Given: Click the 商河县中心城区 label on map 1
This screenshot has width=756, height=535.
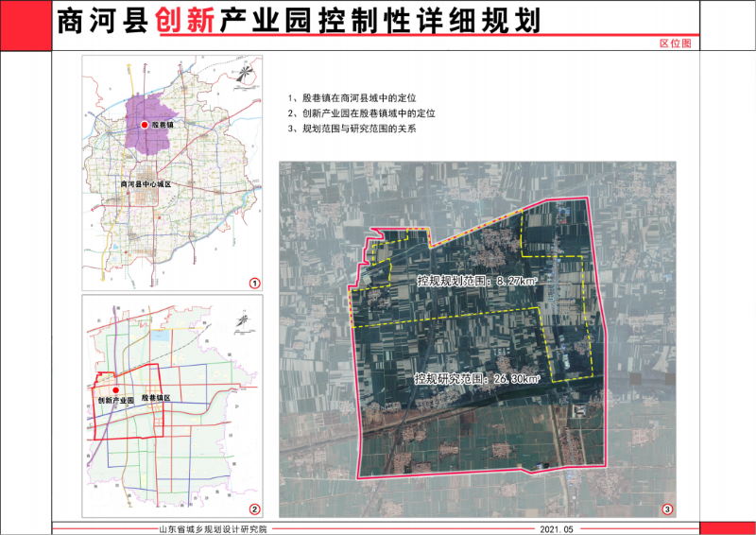Looking at the screenshot, I should tap(146, 183).
